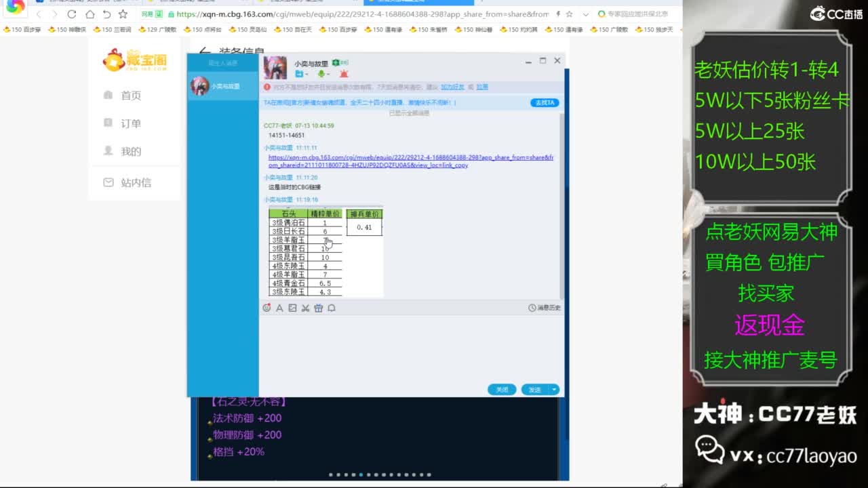Click the '物理防御 +200' attribute text
This screenshot has height=488, width=868.
pyautogui.click(x=247, y=435)
